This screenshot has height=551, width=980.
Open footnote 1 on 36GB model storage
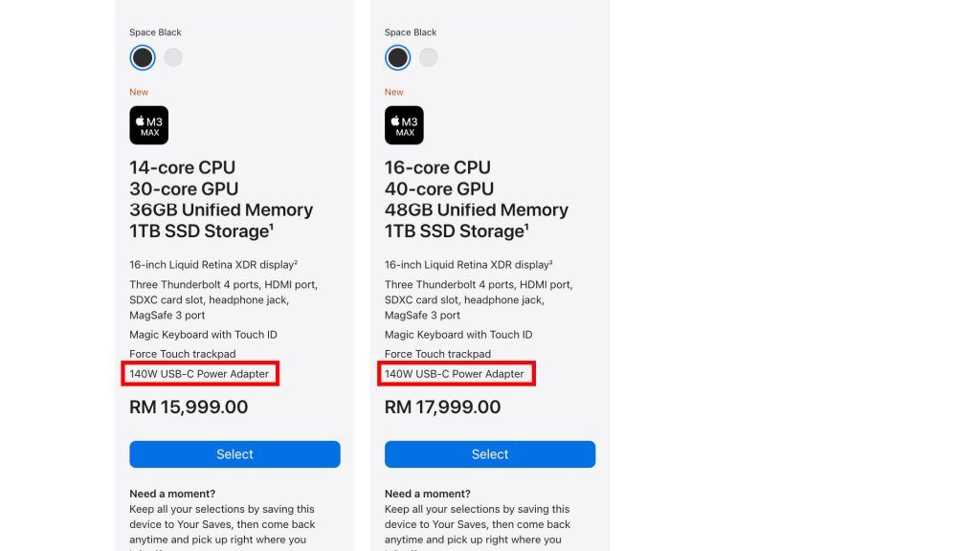272,227
